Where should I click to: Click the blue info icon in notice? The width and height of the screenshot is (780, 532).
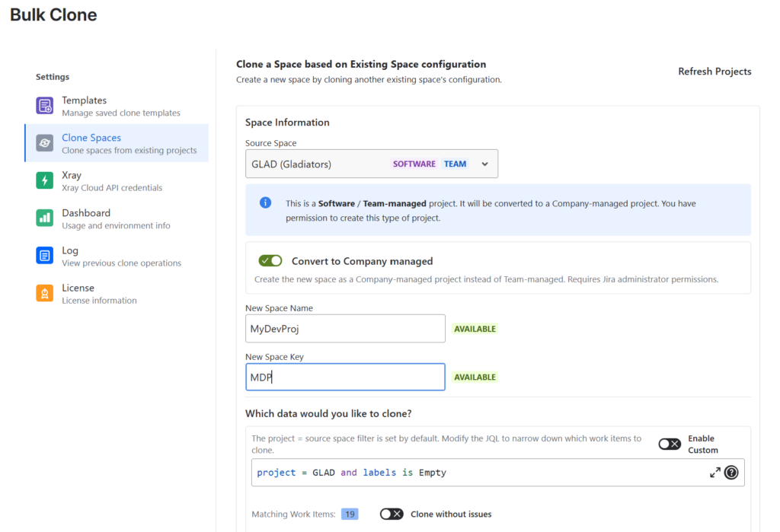pyautogui.click(x=265, y=202)
